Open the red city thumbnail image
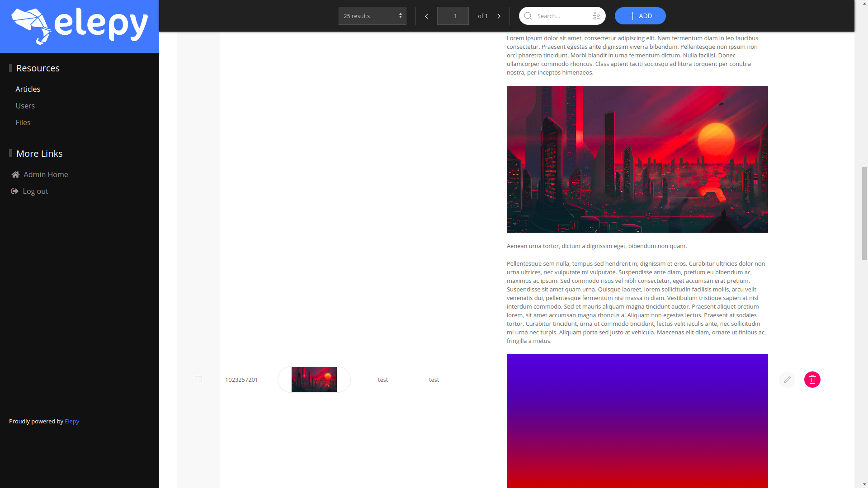The width and height of the screenshot is (868, 488). [314, 380]
